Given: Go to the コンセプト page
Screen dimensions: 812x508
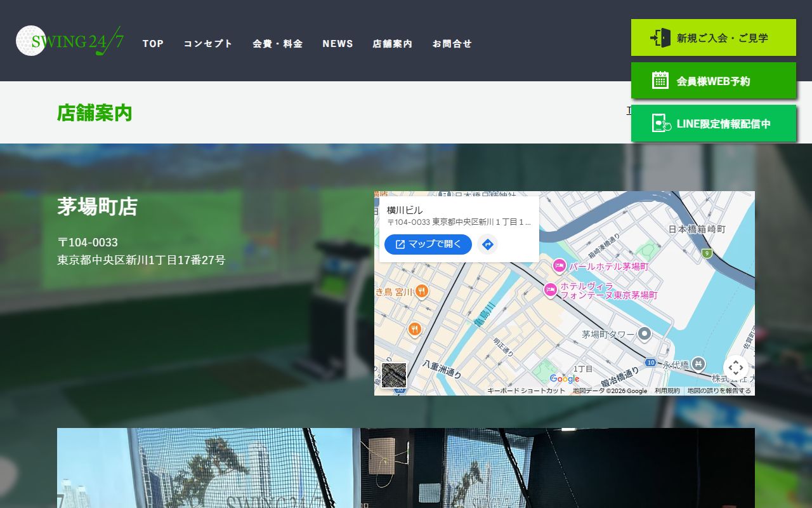Looking at the screenshot, I should pyautogui.click(x=208, y=44).
